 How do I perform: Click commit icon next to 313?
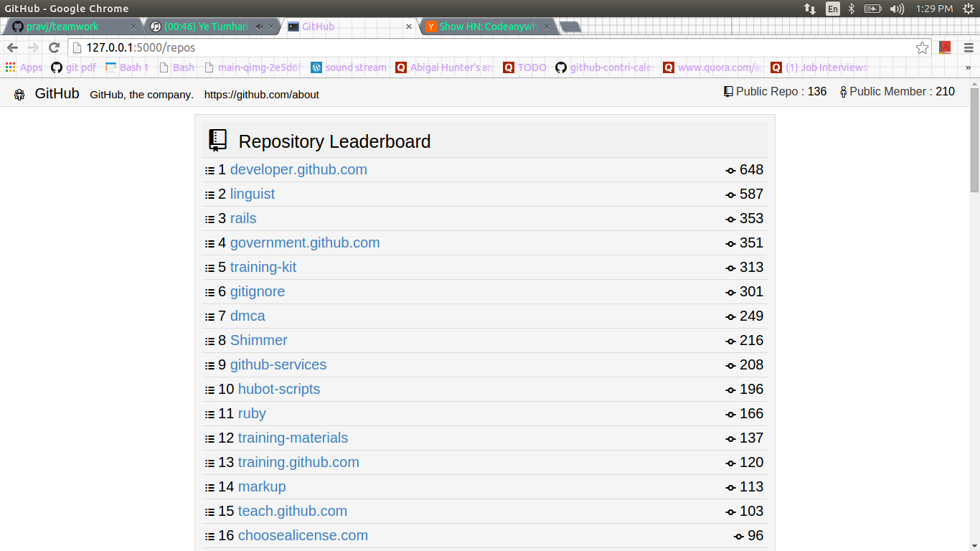[730, 268]
